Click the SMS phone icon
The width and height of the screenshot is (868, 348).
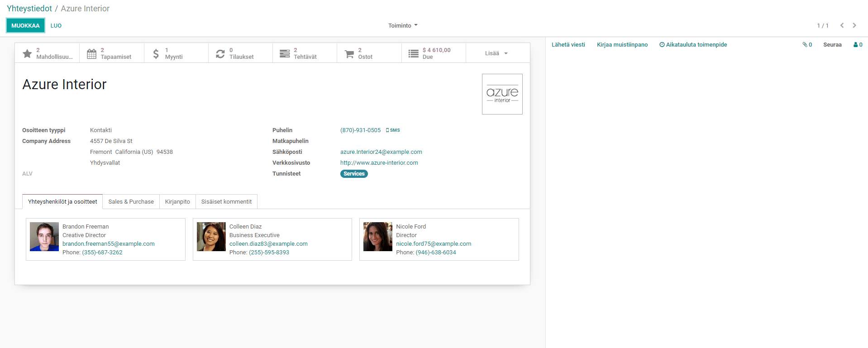click(x=393, y=130)
